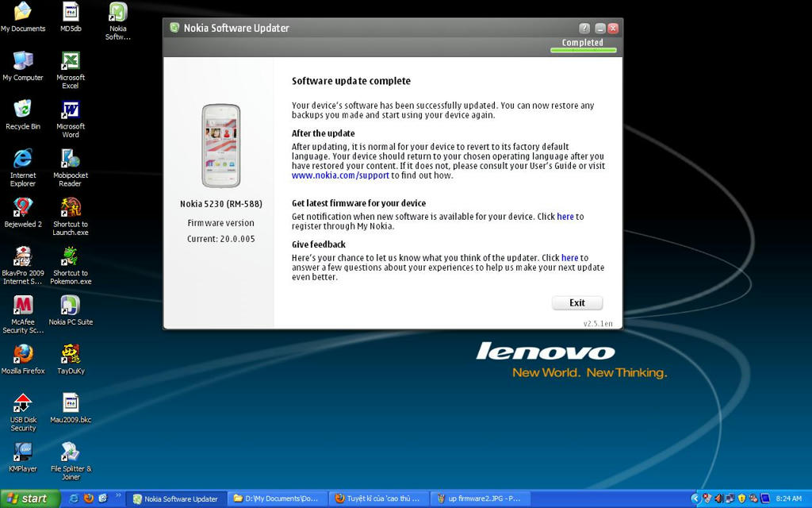Select the Internet Explorer desktop icon
This screenshot has width=812, height=508.
click(x=23, y=168)
